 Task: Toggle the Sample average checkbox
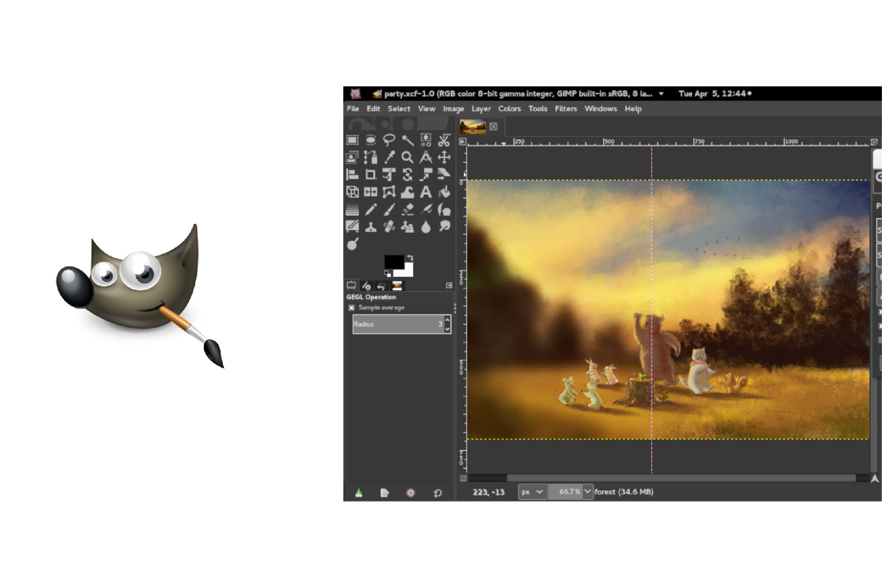point(351,308)
